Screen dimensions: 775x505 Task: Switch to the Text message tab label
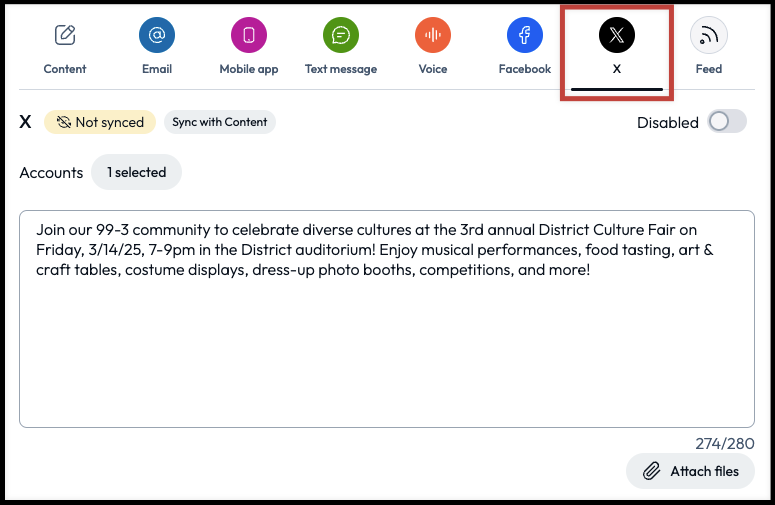tap(341, 69)
